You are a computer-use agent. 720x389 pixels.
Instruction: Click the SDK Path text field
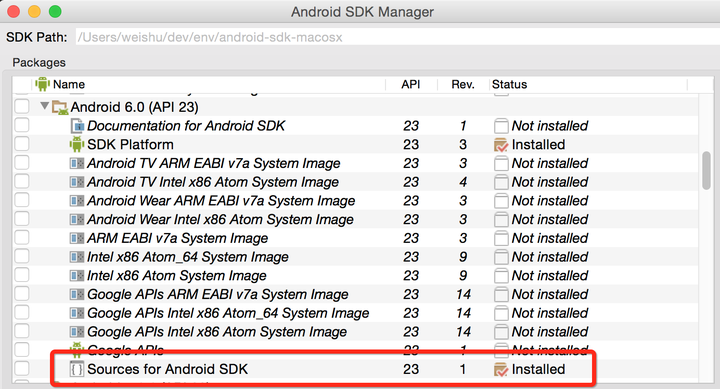[397, 37]
